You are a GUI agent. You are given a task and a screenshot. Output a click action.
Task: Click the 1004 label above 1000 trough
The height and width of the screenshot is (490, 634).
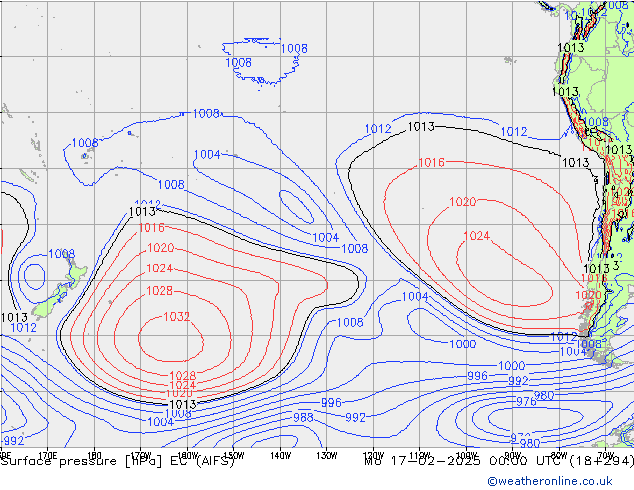click(x=415, y=297)
